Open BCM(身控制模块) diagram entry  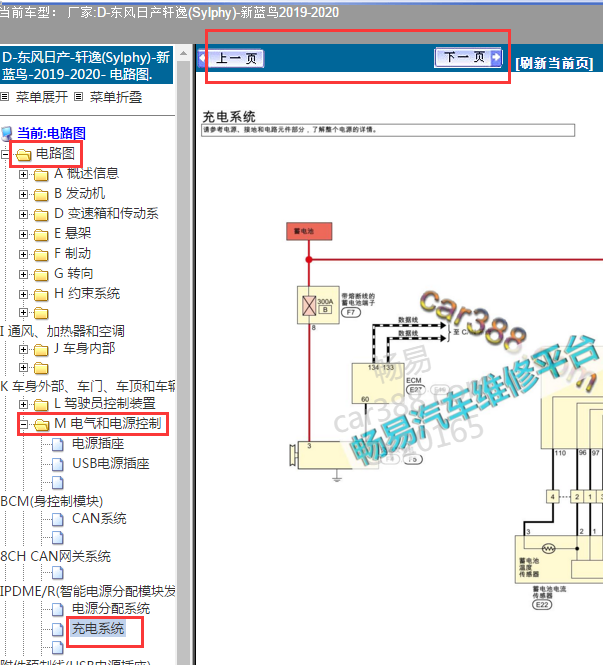coord(52,501)
